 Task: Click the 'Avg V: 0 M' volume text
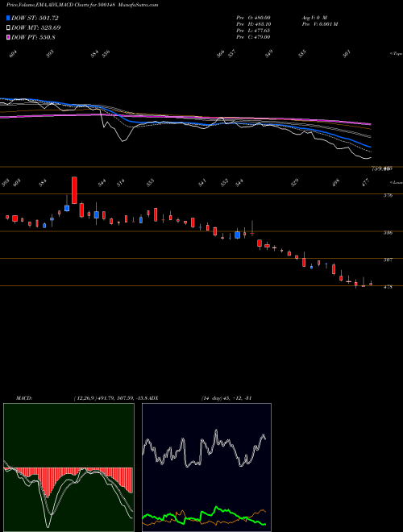[314, 18]
